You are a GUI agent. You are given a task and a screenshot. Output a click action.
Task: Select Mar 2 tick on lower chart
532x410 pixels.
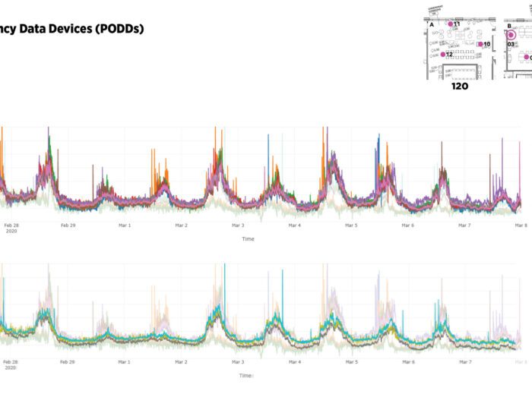[x=181, y=362]
